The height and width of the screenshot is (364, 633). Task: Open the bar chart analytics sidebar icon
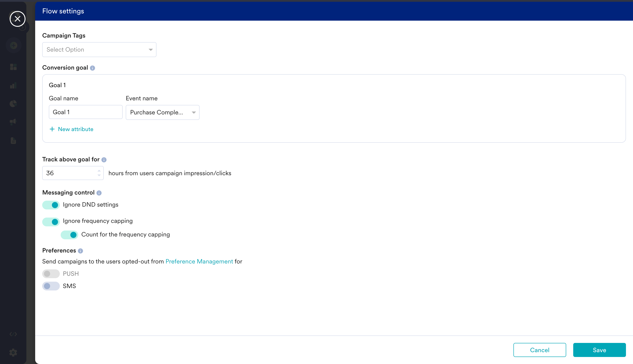tap(13, 85)
